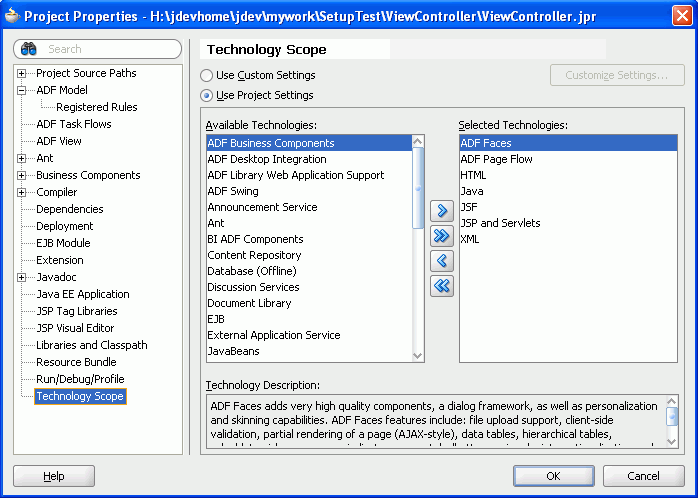
Task: Select JSP and Servlets in selected technologies
Action: (568, 223)
